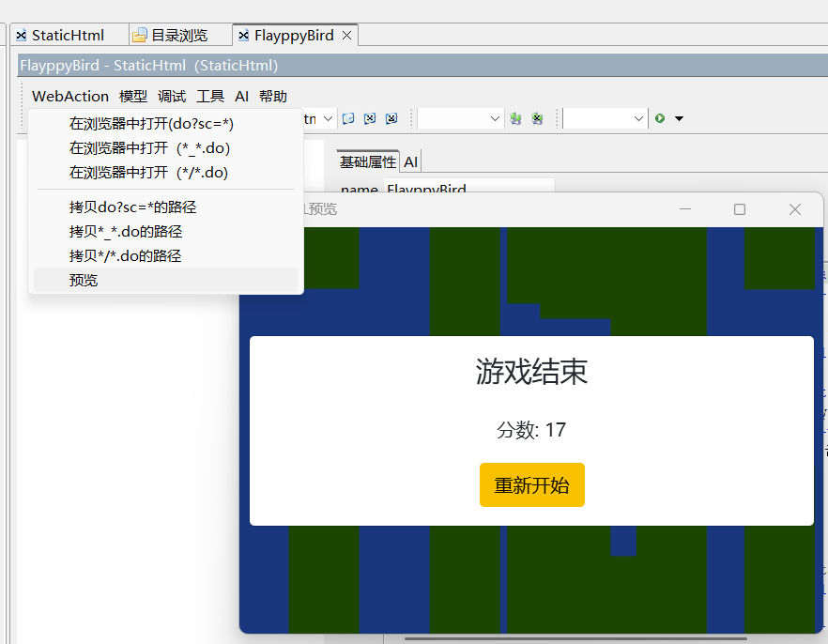Open the black arrow dropdown beside run
The height and width of the screenshot is (644, 828).
point(679,119)
